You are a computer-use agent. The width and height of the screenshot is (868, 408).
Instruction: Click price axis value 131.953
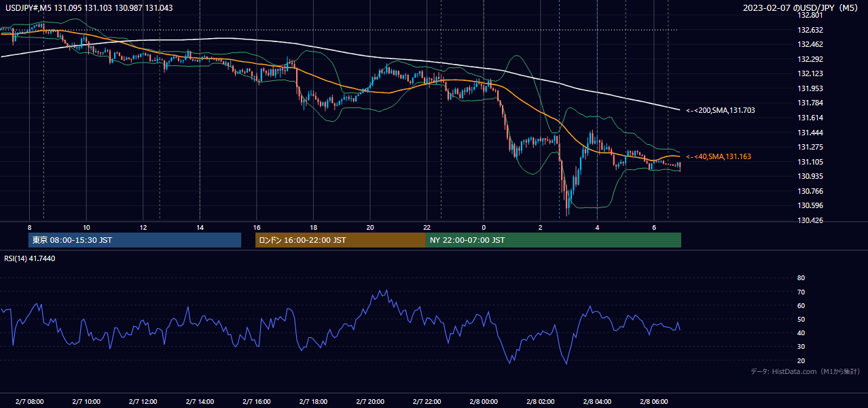click(810, 88)
